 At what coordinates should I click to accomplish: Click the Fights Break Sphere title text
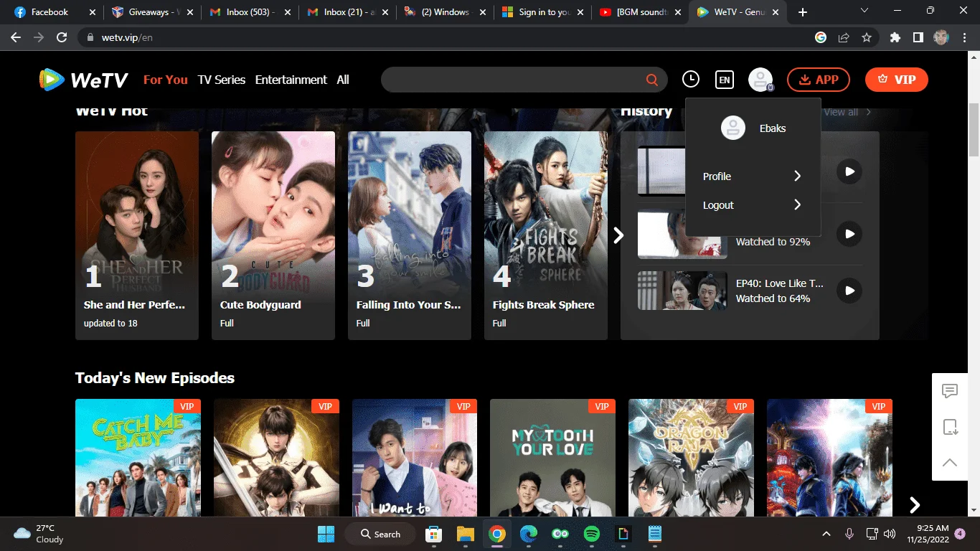(x=544, y=305)
